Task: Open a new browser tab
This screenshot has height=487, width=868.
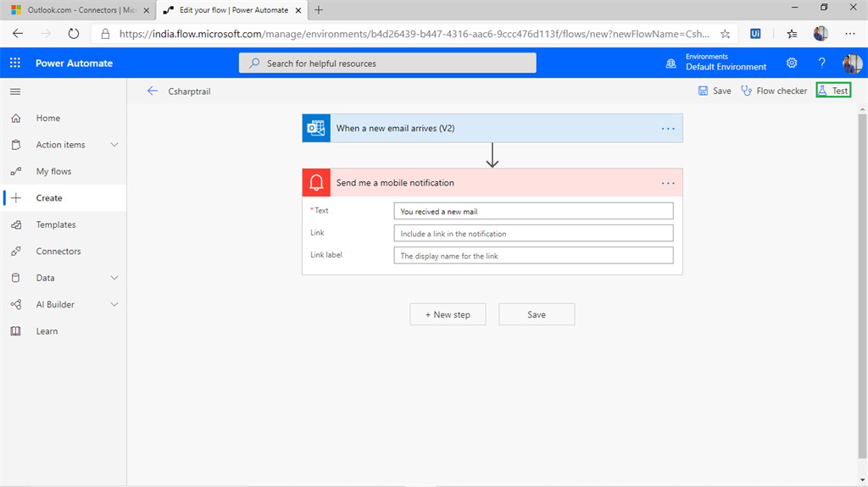Action: point(319,10)
